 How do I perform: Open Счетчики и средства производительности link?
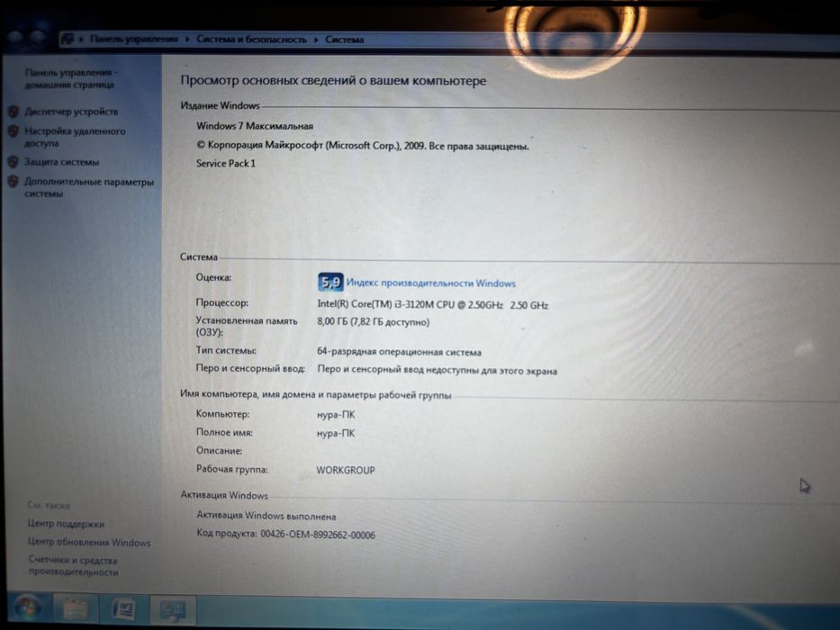point(73,566)
